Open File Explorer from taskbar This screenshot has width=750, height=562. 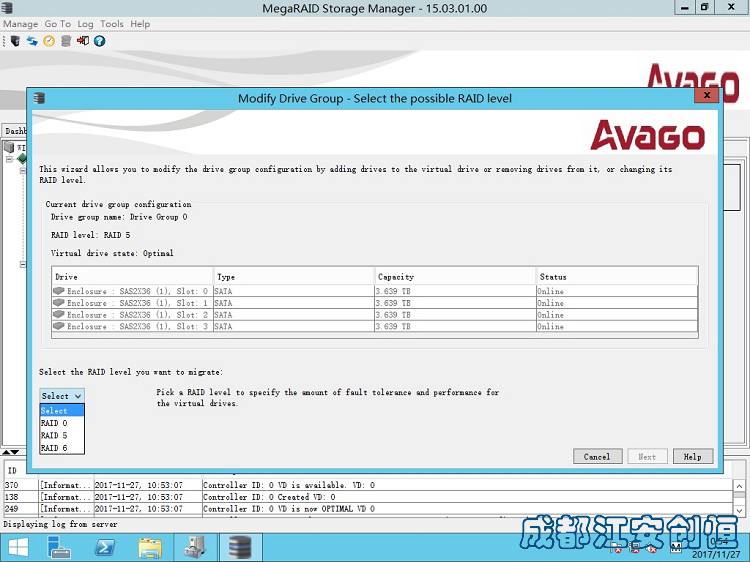(150, 548)
